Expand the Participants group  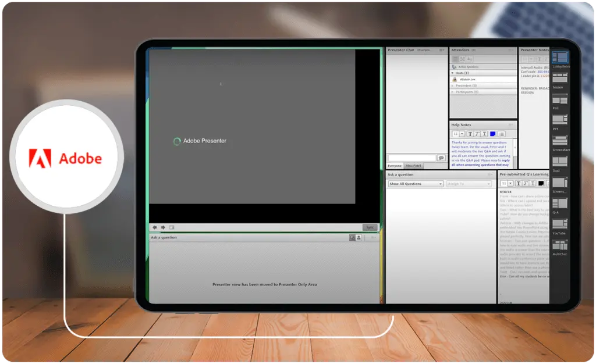coord(453,92)
